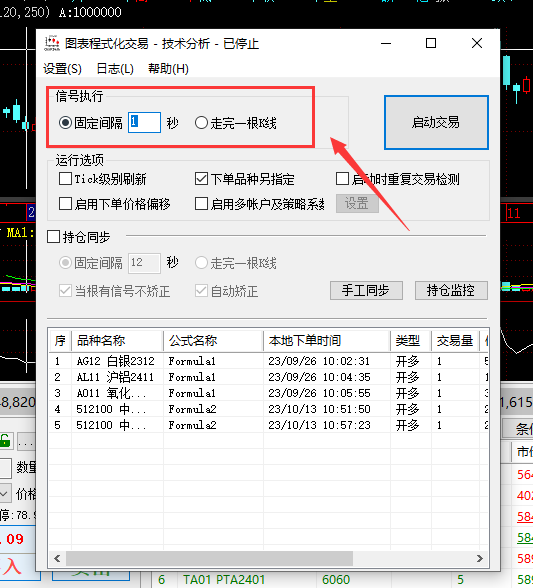Click the app icon in dialog title bar
The height and width of the screenshot is (588, 533).
52,43
